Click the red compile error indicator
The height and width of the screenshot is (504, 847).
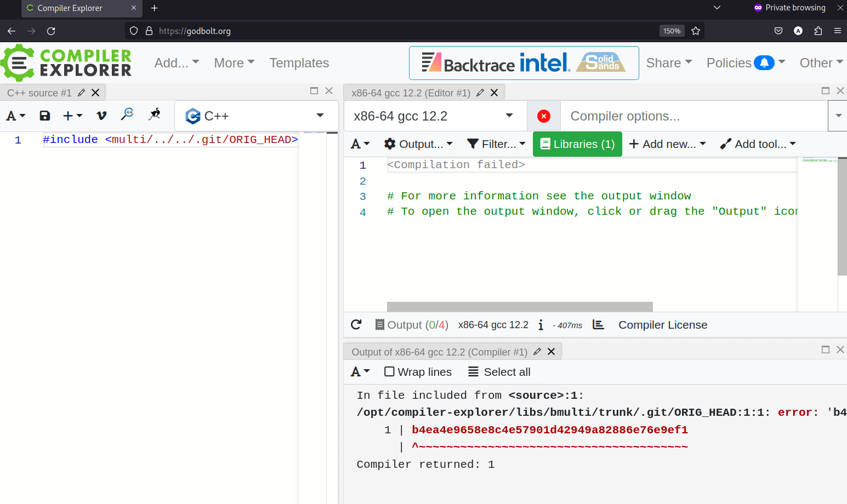(x=543, y=116)
